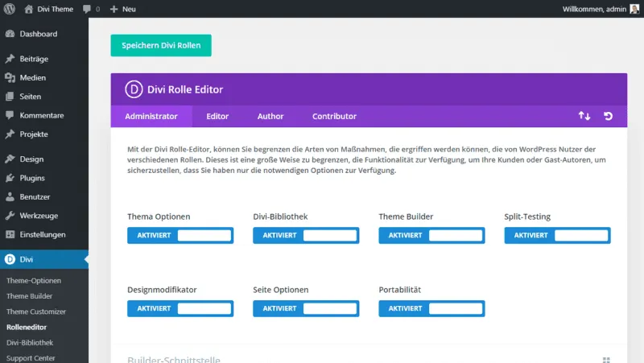Open Divi-Bibliothek submenu link
Viewport: 644px width, 363px height.
30,342
